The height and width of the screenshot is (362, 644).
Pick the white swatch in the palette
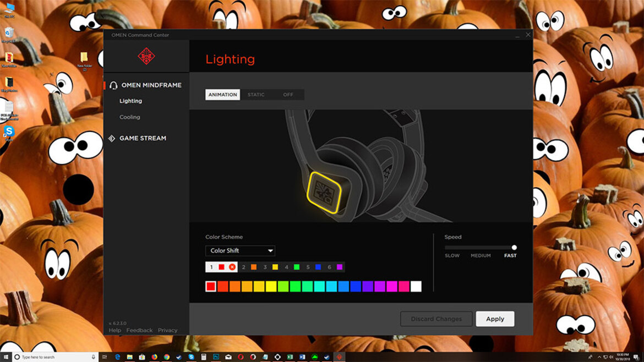pyautogui.click(x=416, y=287)
